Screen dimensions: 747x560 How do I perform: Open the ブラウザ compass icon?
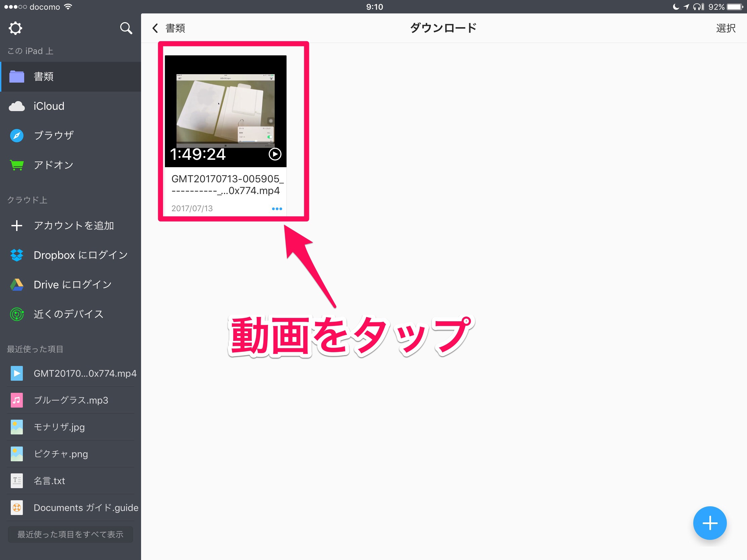click(x=16, y=136)
